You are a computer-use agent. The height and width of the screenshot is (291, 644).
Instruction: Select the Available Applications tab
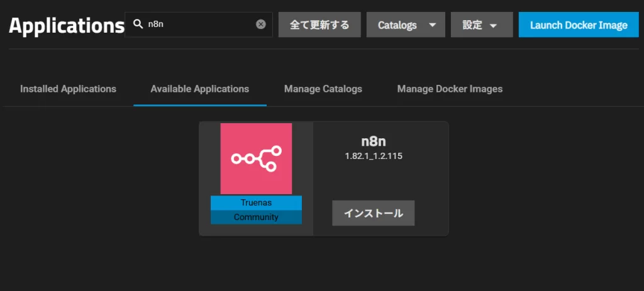click(x=199, y=89)
